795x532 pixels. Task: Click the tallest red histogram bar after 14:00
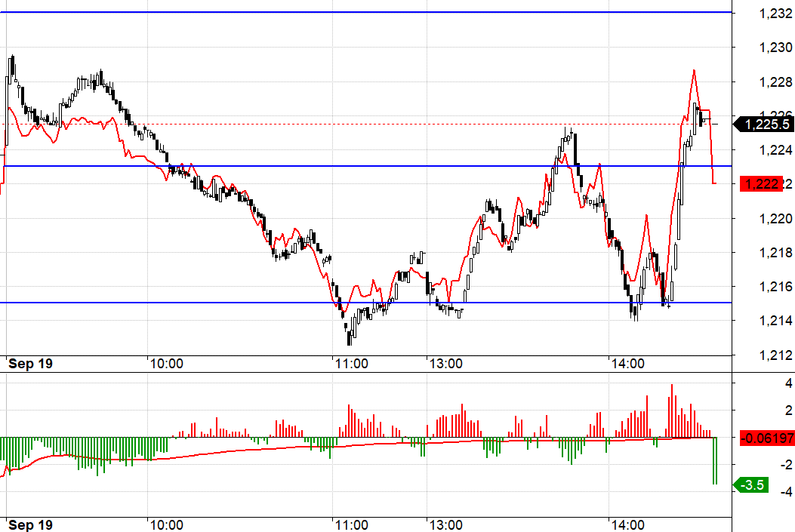point(672,411)
